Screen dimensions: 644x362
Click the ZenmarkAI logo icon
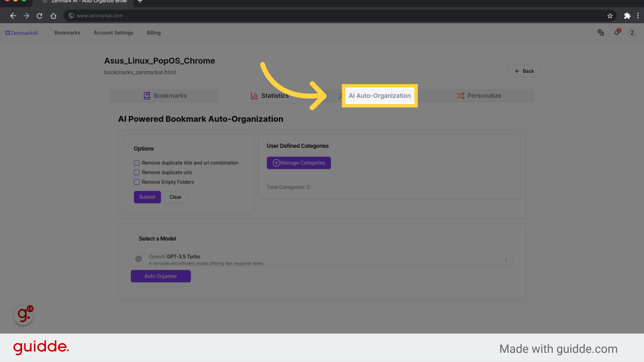pyautogui.click(x=8, y=32)
